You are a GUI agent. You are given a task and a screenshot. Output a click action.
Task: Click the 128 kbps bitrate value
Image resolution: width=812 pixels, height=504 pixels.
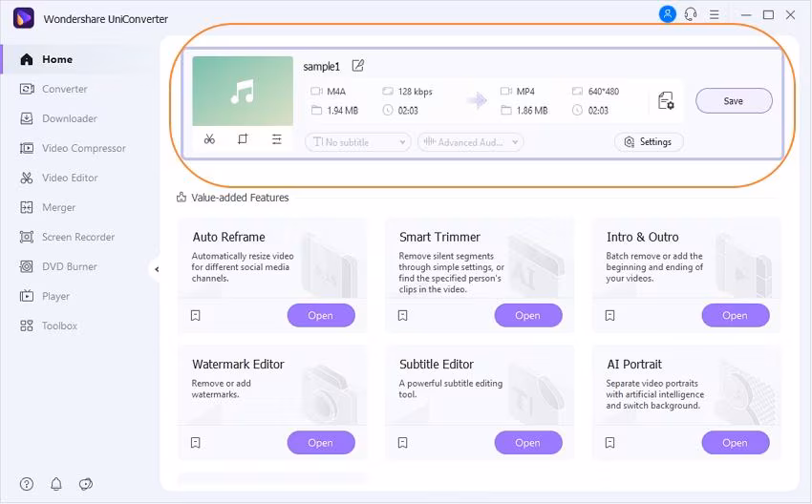tap(415, 92)
